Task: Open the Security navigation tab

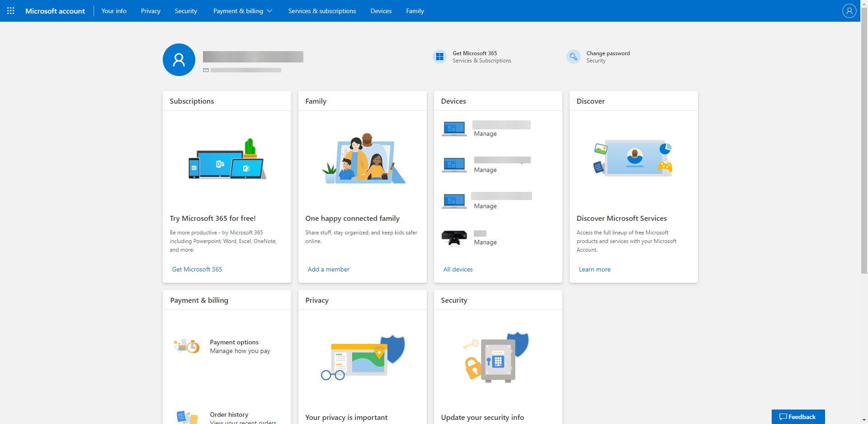Action: [x=186, y=11]
